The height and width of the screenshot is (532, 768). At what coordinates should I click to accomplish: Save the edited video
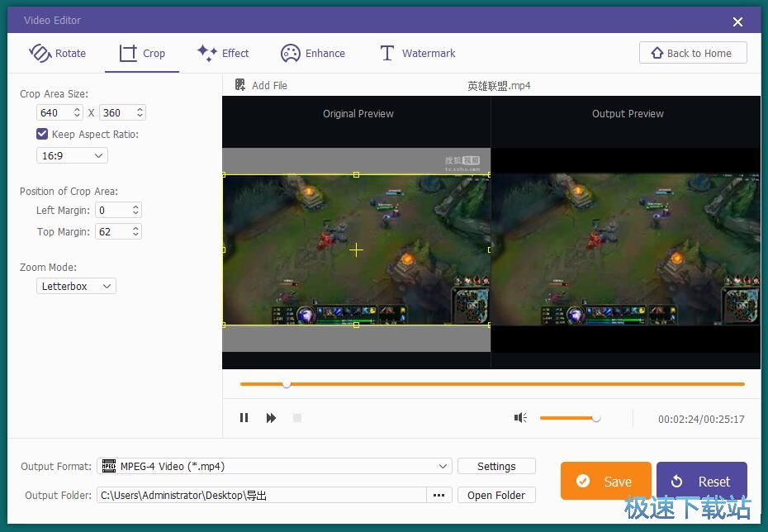[606, 481]
